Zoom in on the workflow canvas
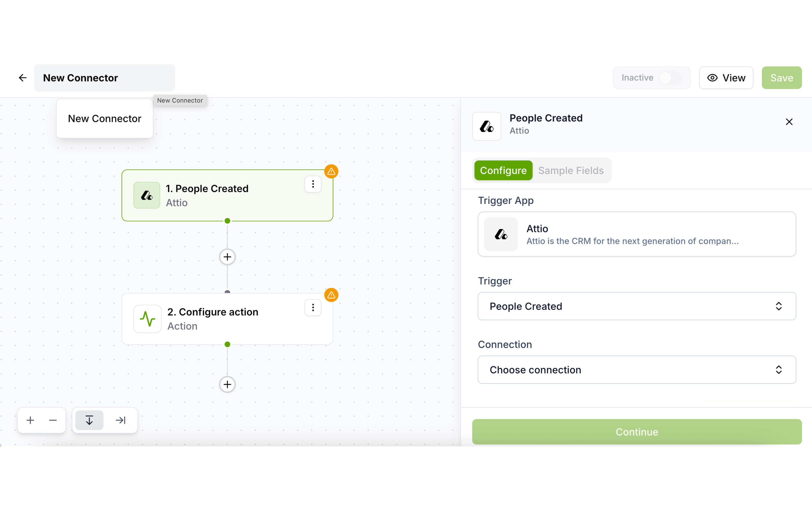Image resolution: width=812 pixels, height=507 pixels. pyautogui.click(x=30, y=420)
